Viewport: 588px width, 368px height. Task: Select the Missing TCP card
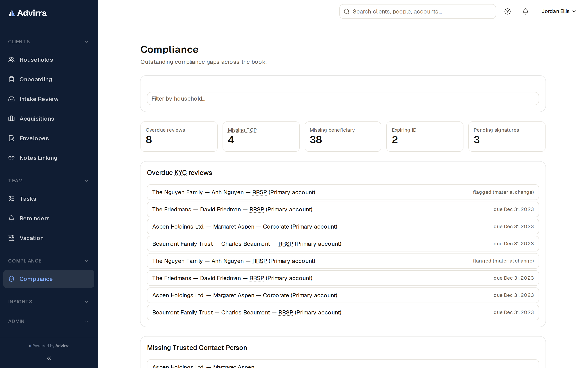[x=261, y=137]
